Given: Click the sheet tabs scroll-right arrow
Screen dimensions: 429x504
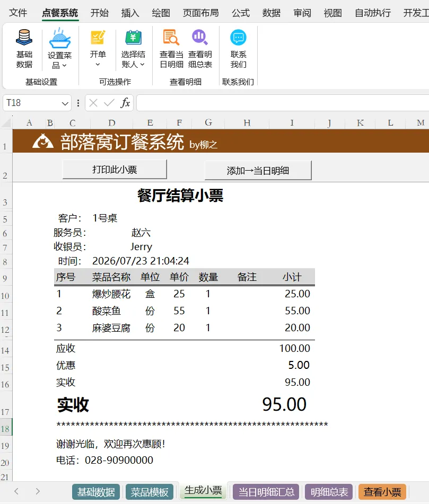Looking at the screenshot, I should click(38, 491).
